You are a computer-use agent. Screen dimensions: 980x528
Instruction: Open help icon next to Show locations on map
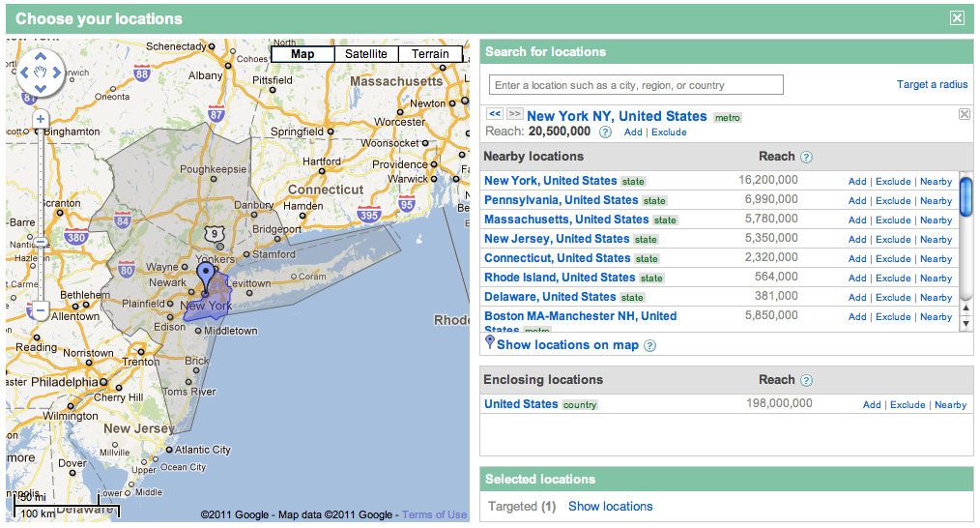click(650, 345)
